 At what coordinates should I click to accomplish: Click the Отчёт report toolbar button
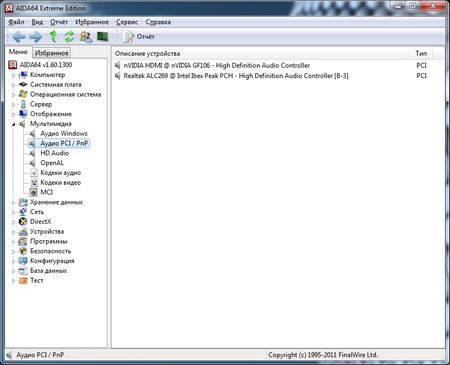138,37
